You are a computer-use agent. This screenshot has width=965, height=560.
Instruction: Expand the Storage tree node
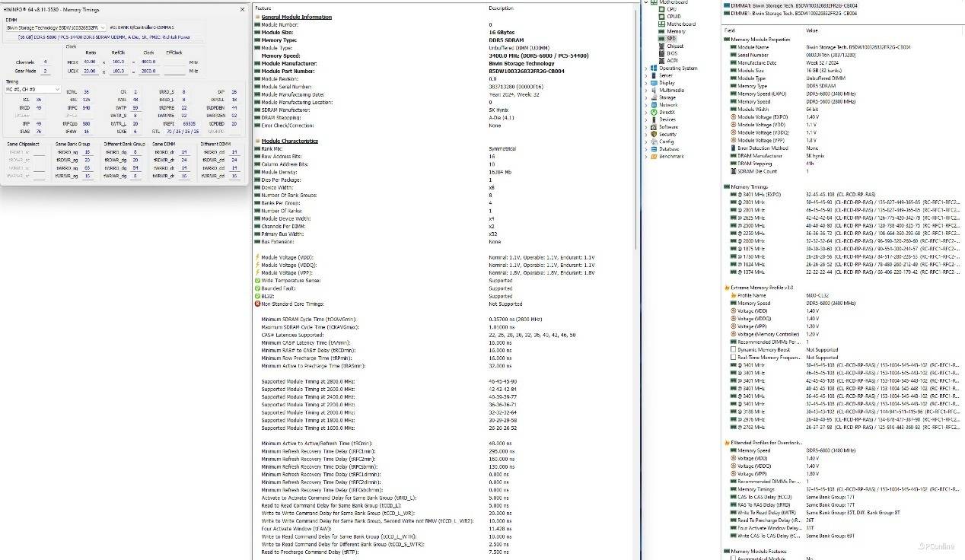tap(646, 98)
